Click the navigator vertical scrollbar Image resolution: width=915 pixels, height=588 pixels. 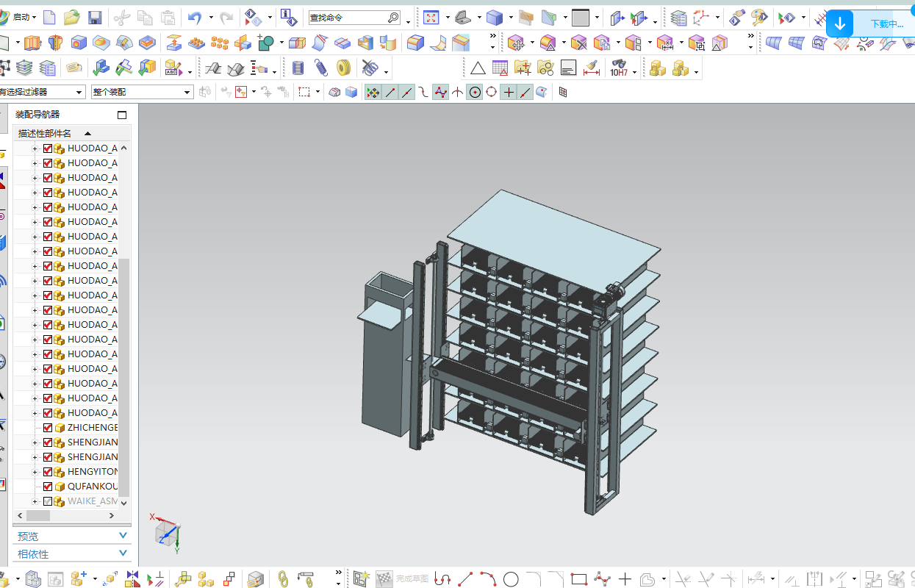pyautogui.click(x=124, y=376)
